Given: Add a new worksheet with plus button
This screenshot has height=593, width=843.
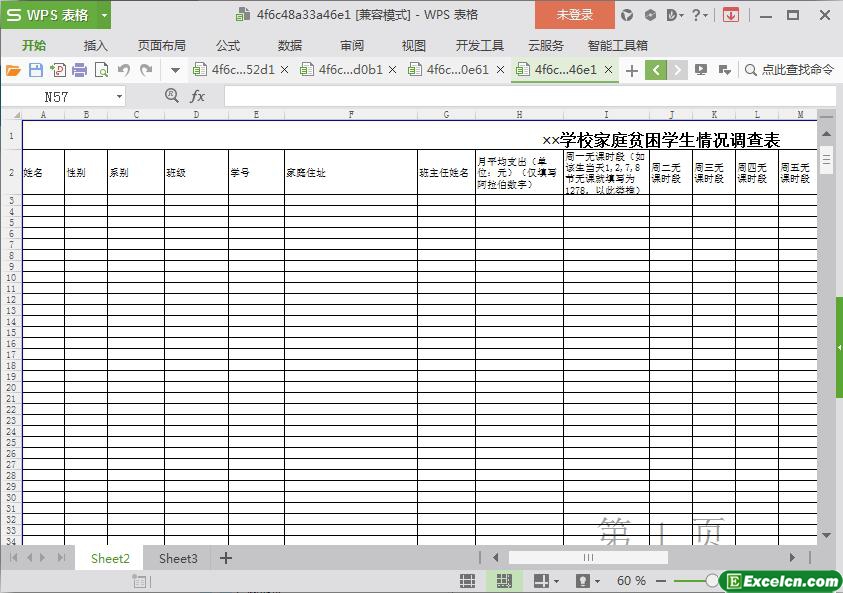Looking at the screenshot, I should [226, 559].
